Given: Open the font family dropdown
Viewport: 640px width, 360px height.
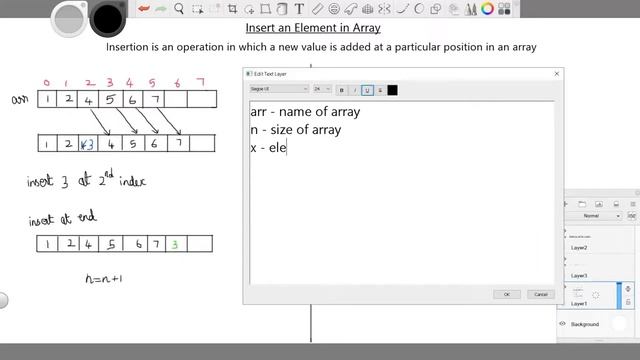Looking at the screenshot, I should click(x=279, y=89).
